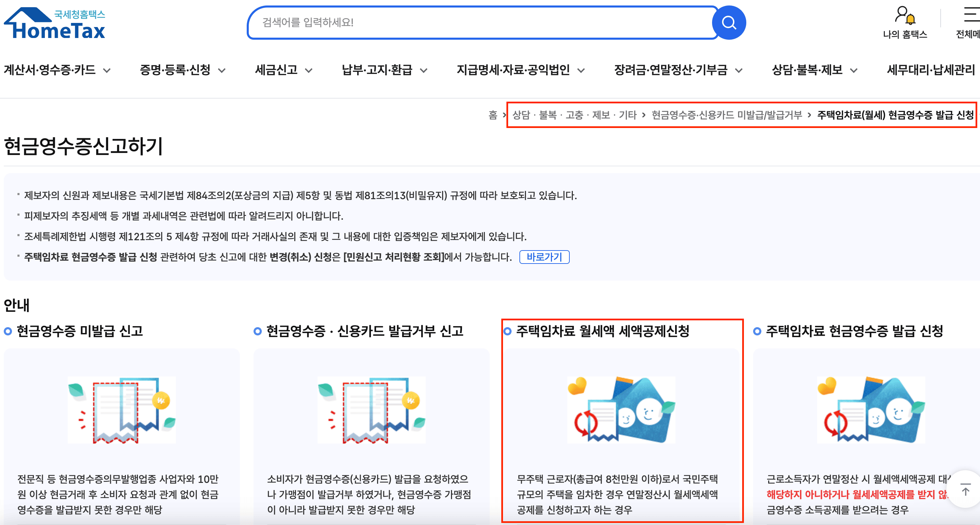Click the blue search magnifier button
980x525 pixels.
pos(728,23)
